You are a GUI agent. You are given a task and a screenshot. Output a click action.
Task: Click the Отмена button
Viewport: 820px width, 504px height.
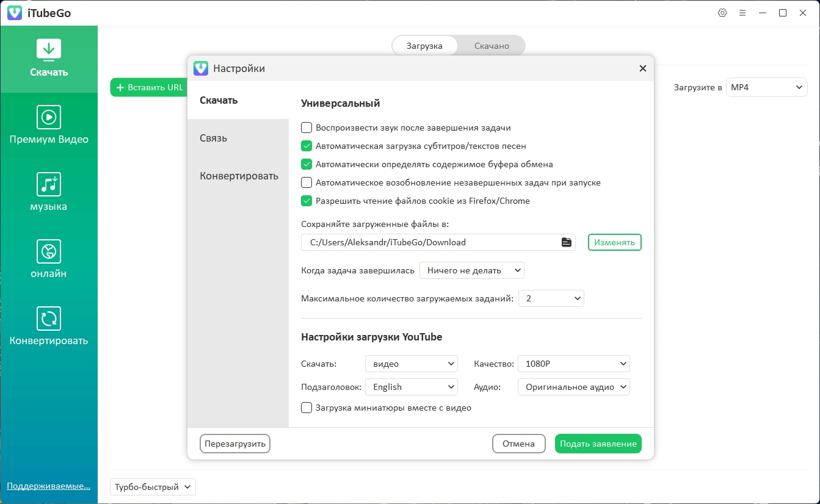tap(518, 444)
